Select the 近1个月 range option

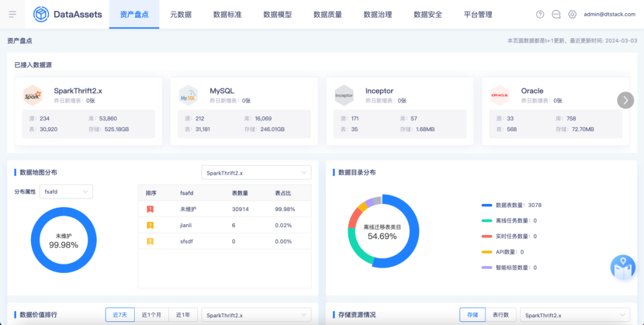click(151, 315)
